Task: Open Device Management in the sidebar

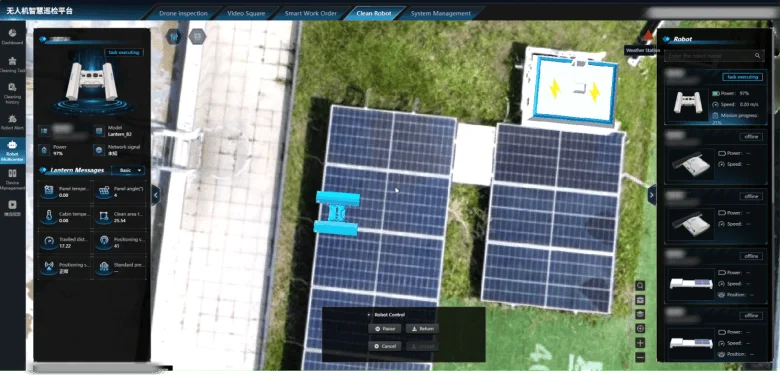Action: coord(12,179)
